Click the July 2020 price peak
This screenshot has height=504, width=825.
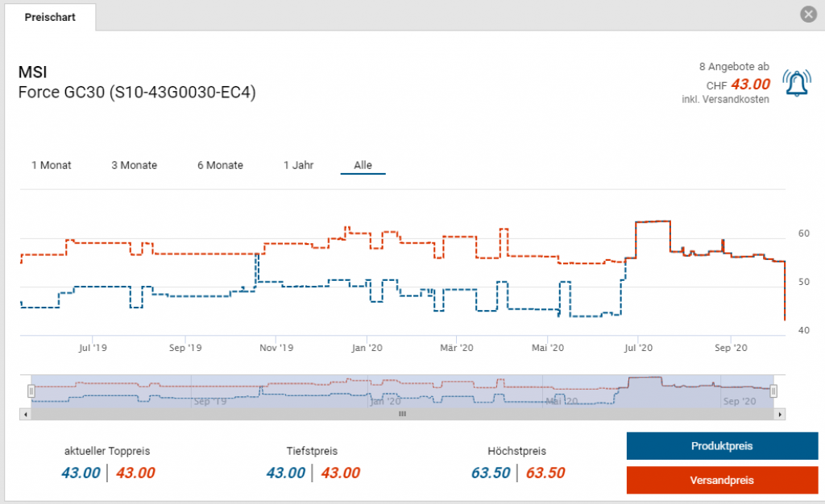coord(653,221)
